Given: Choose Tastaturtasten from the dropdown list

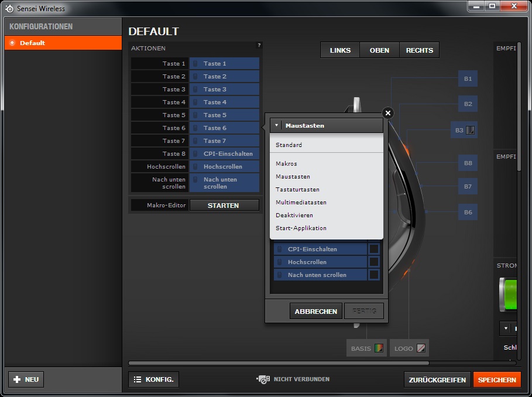Looking at the screenshot, I should (x=297, y=190).
